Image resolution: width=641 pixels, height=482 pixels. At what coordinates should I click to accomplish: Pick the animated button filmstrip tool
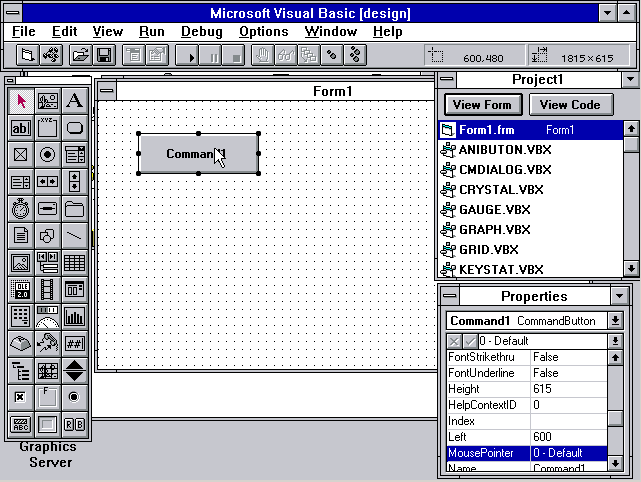click(x=47, y=289)
